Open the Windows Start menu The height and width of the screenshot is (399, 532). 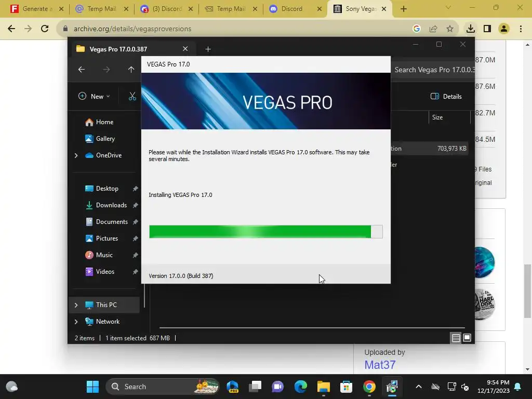[x=92, y=387]
